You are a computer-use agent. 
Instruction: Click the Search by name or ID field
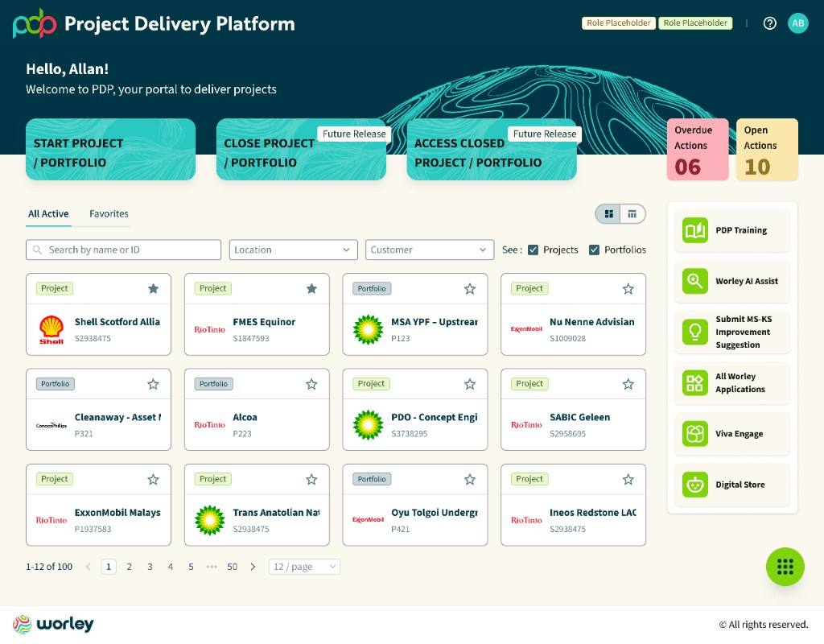(123, 250)
